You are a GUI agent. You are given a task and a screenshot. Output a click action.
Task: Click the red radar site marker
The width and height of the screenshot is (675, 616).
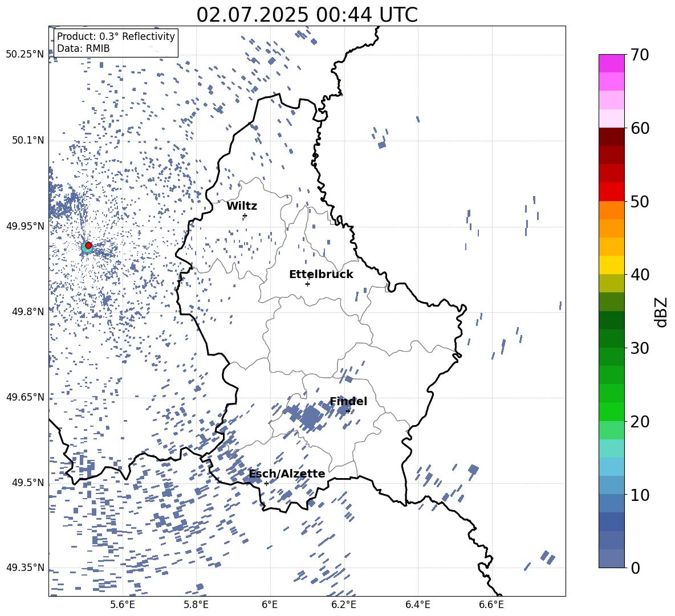pyautogui.click(x=88, y=246)
